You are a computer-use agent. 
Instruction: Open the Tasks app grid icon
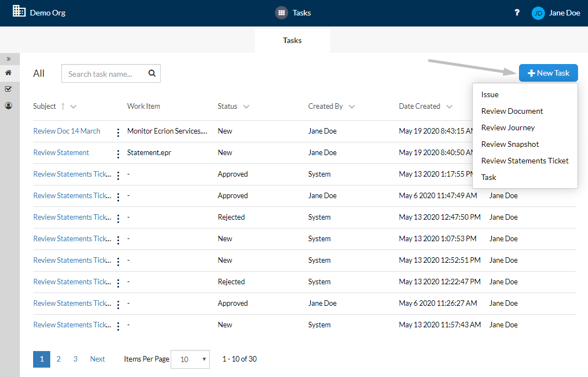click(281, 13)
